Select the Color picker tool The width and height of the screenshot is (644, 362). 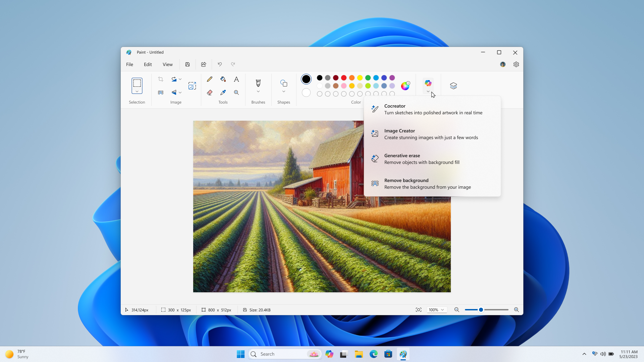[223, 93]
